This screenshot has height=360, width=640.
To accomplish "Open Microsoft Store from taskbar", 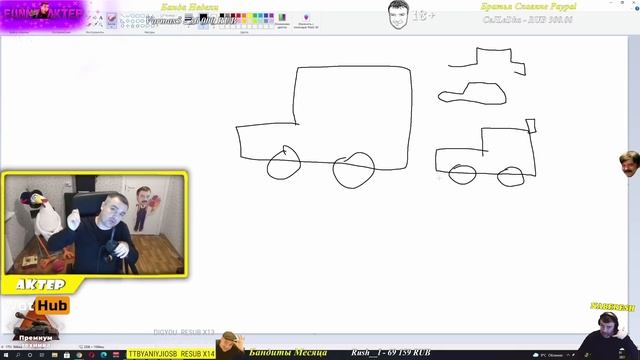I will click(x=67, y=355).
